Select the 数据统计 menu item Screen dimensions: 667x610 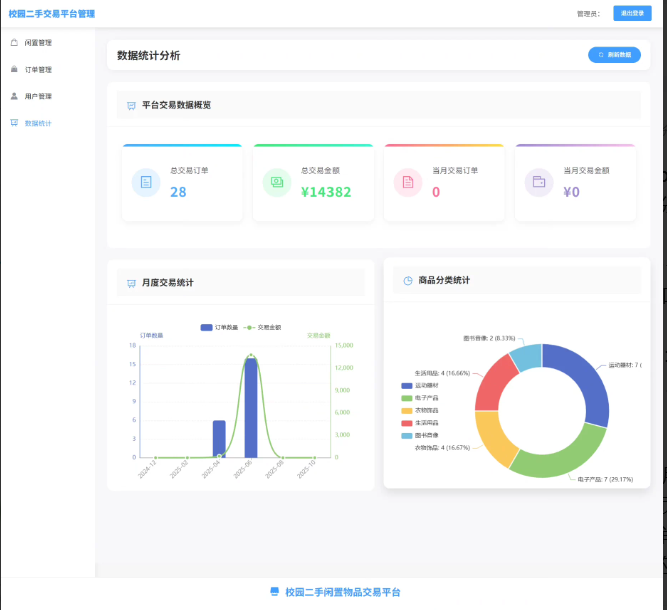click(48, 123)
